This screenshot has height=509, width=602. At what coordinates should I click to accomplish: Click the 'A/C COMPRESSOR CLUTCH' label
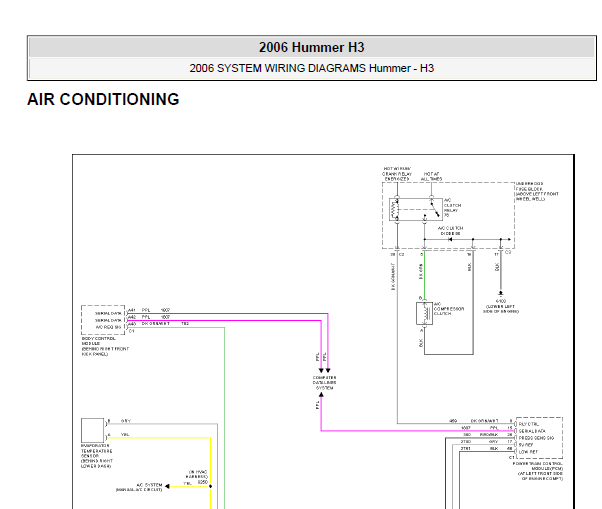448,309
